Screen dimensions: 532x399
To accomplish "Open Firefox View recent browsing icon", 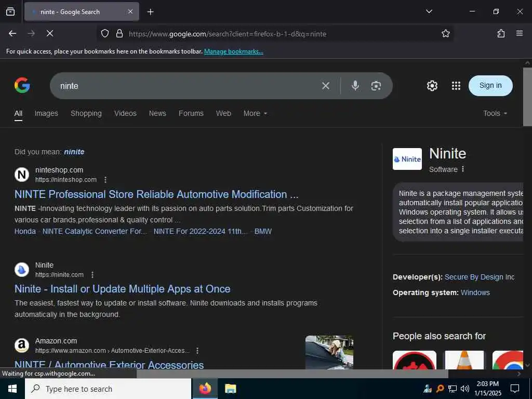I will pos(10,12).
